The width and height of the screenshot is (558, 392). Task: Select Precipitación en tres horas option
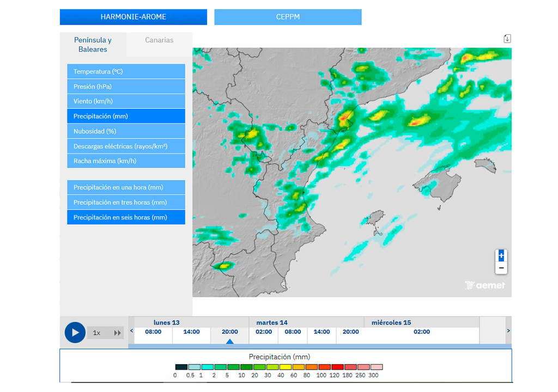[126, 203]
